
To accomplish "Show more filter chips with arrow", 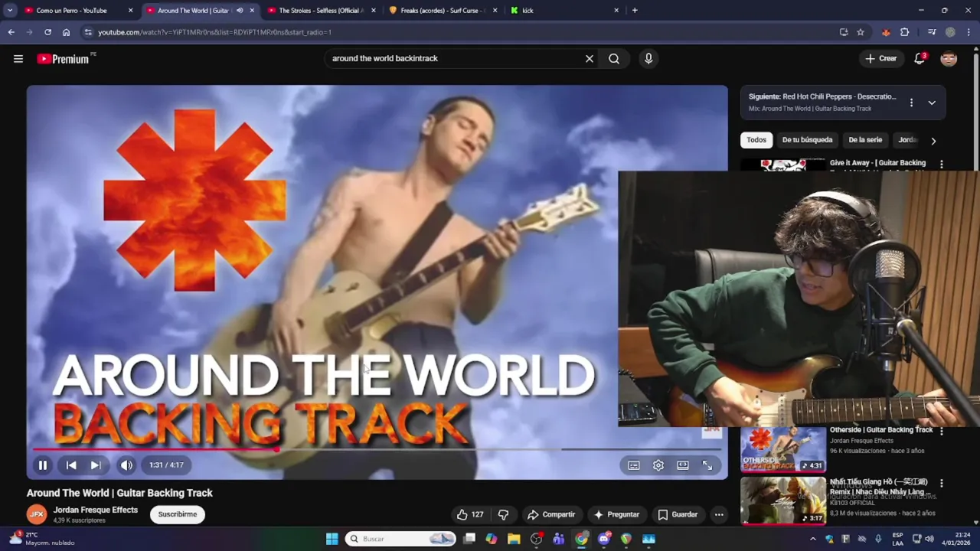I will [933, 141].
